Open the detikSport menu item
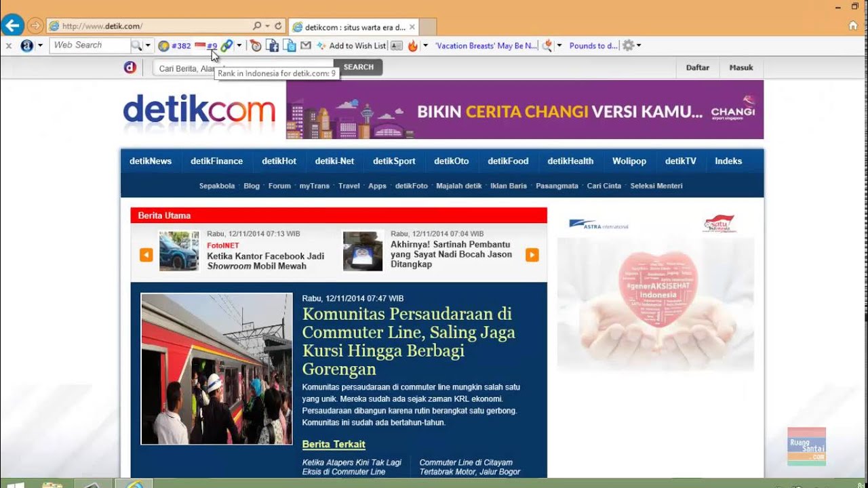868x488 pixels. (x=394, y=161)
